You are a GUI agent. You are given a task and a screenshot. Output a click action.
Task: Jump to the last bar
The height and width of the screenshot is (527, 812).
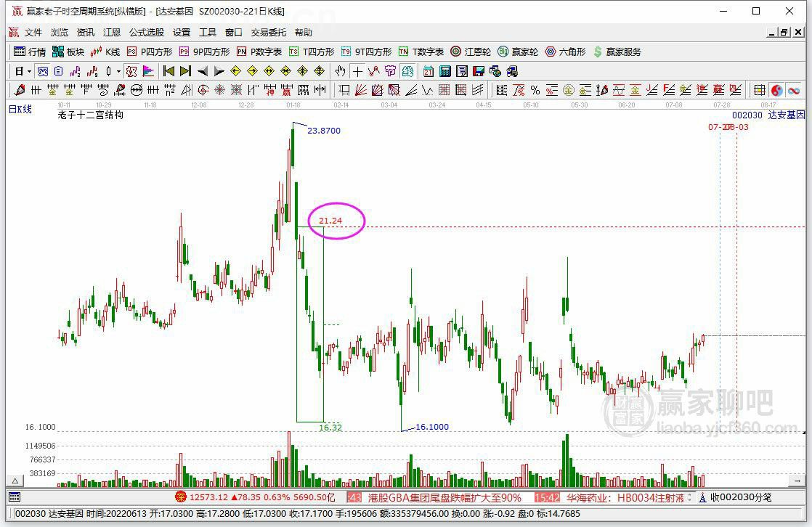(x=185, y=71)
